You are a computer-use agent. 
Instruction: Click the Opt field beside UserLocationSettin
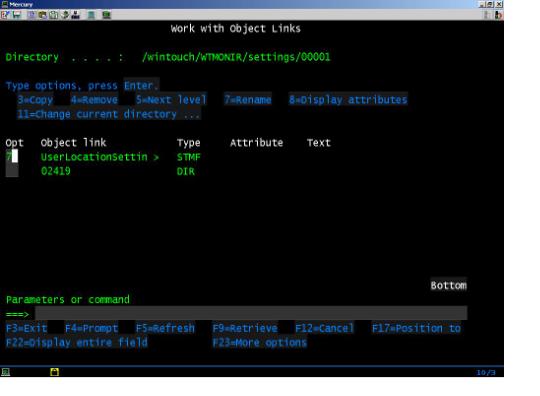tap(12, 157)
